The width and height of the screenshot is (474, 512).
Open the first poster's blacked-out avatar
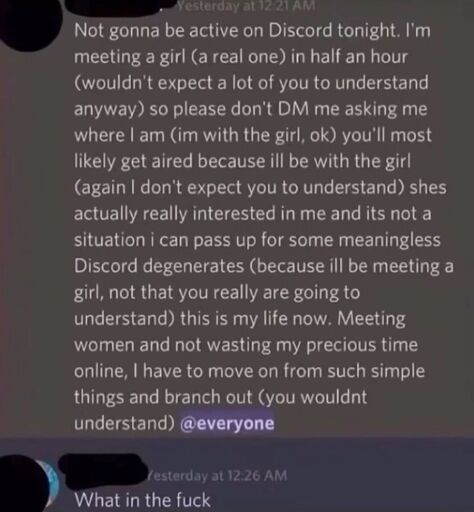point(30,25)
